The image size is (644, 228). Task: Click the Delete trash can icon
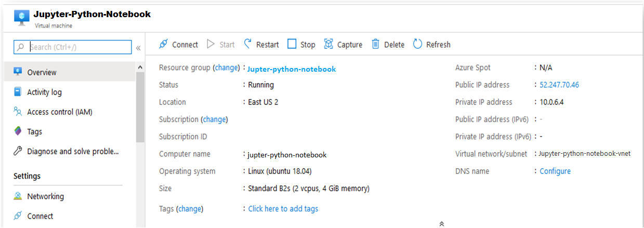[x=375, y=44]
